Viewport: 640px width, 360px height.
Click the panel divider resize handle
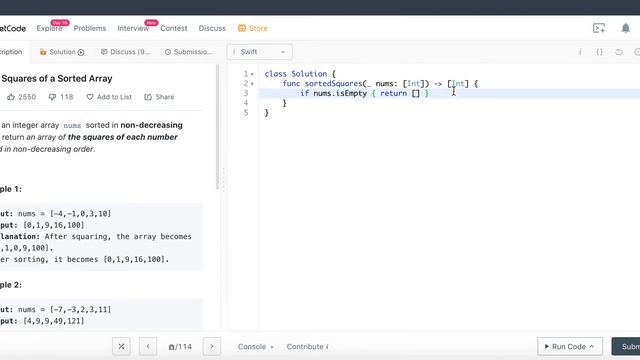coord(223,180)
